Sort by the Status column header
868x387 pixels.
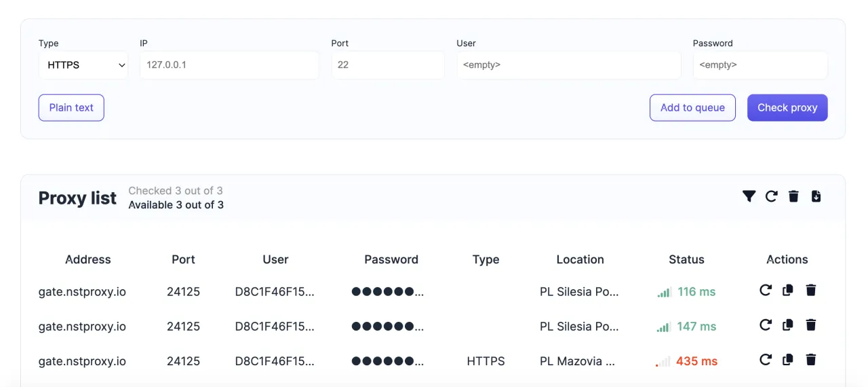pos(686,259)
